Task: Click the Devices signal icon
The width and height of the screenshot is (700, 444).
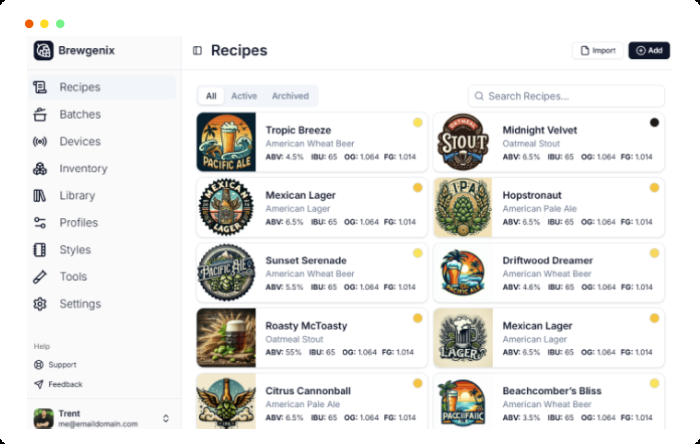Action: point(40,141)
